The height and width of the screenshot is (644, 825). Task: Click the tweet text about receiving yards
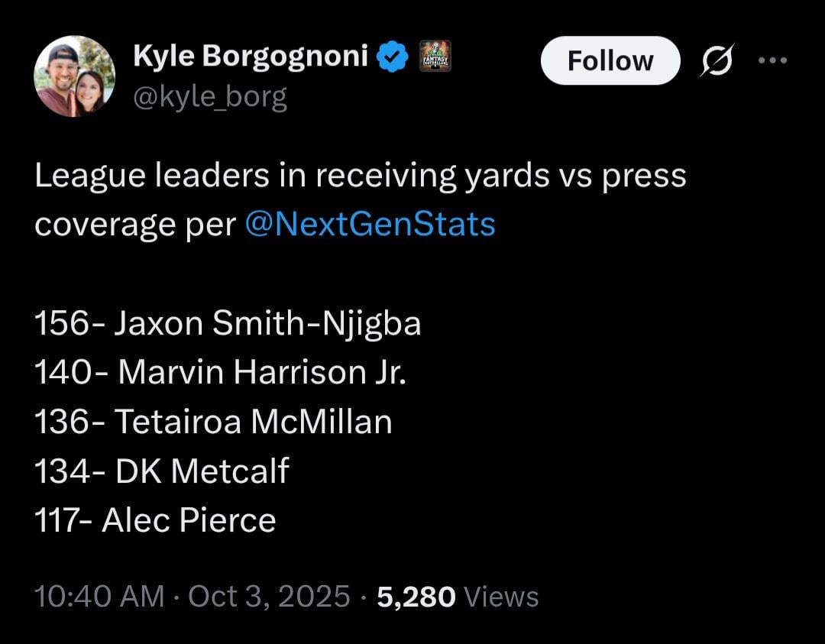pos(359,174)
